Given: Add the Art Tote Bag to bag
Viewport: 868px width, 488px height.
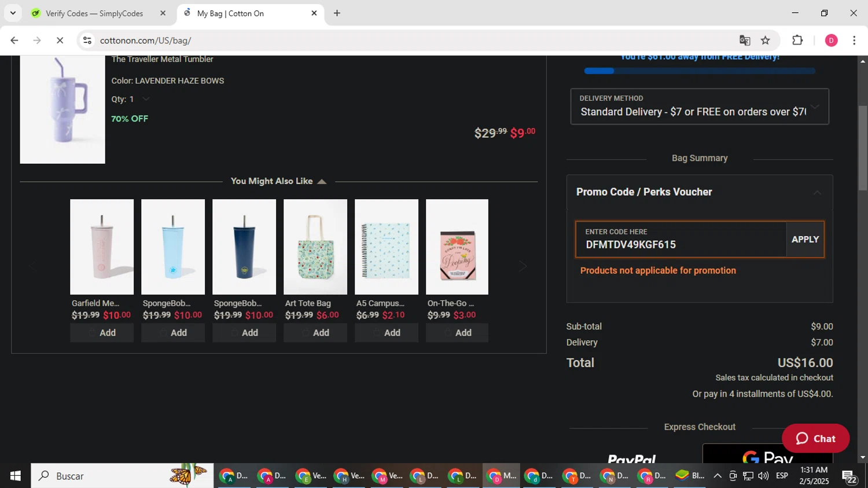Looking at the screenshot, I should (315, 333).
